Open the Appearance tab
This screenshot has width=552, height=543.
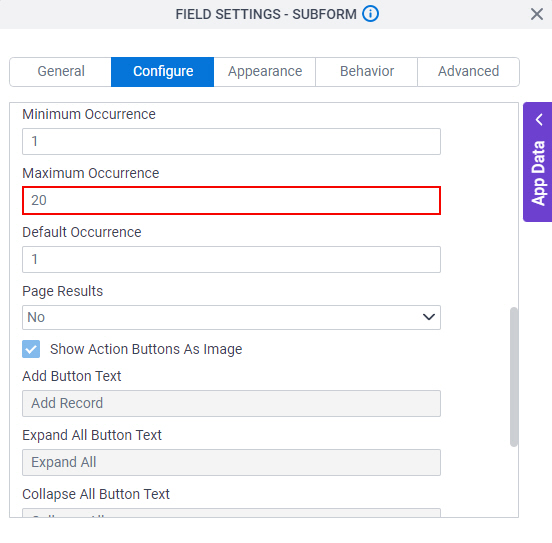pos(265,71)
